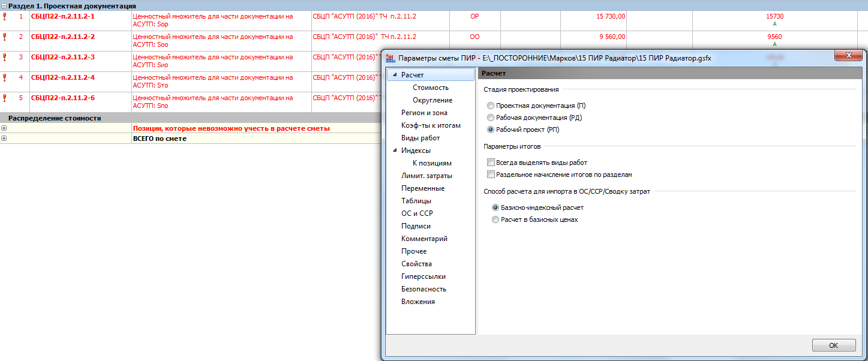The height and width of the screenshot is (361, 868).
Task: Click the ОО unit cell
Action: 474,41
